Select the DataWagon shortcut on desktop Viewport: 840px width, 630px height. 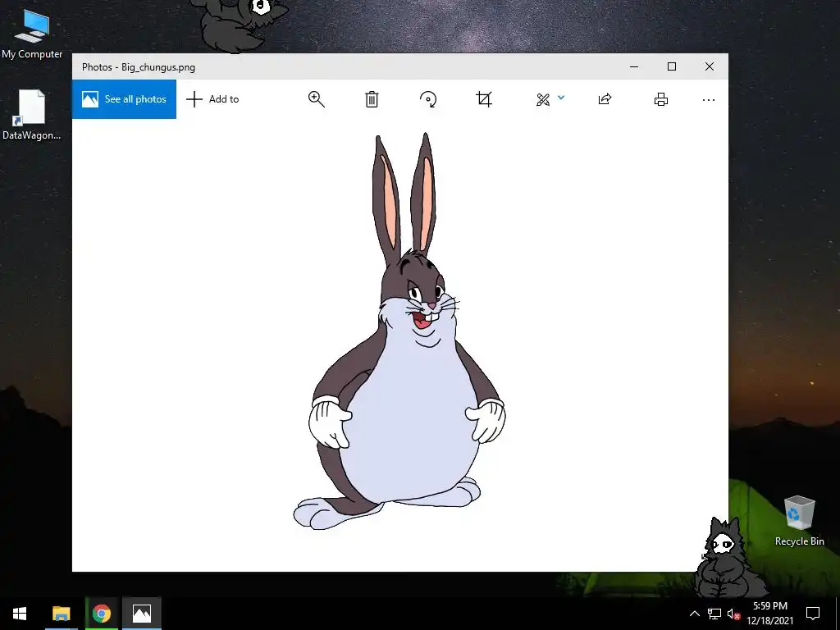32,115
